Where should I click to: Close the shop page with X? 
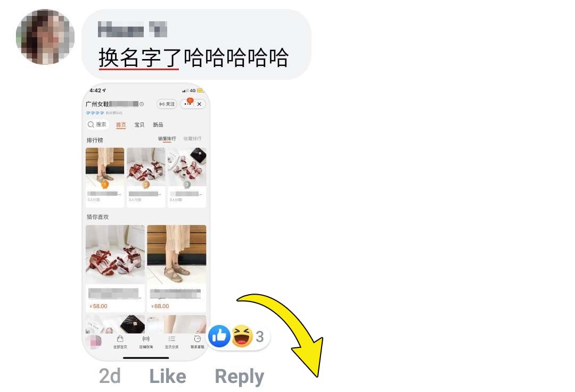199,104
